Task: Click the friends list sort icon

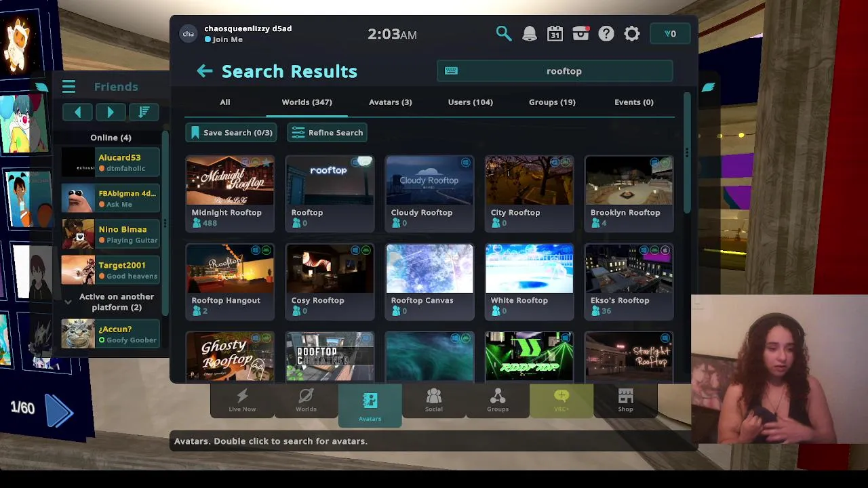Action: (144, 112)
